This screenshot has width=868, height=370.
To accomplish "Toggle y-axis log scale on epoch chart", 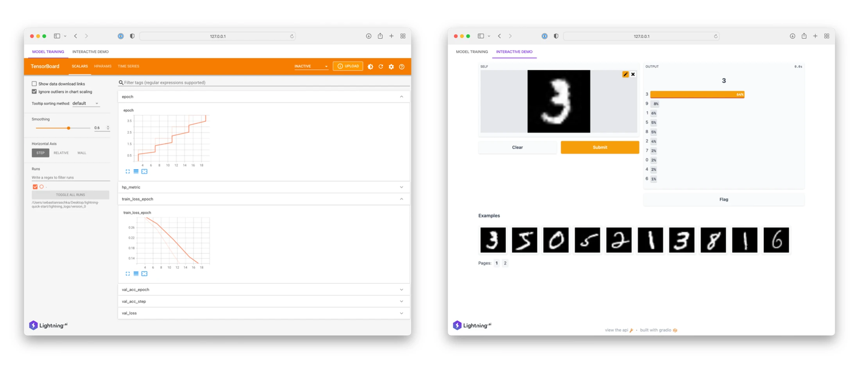I will coord(136,171).
